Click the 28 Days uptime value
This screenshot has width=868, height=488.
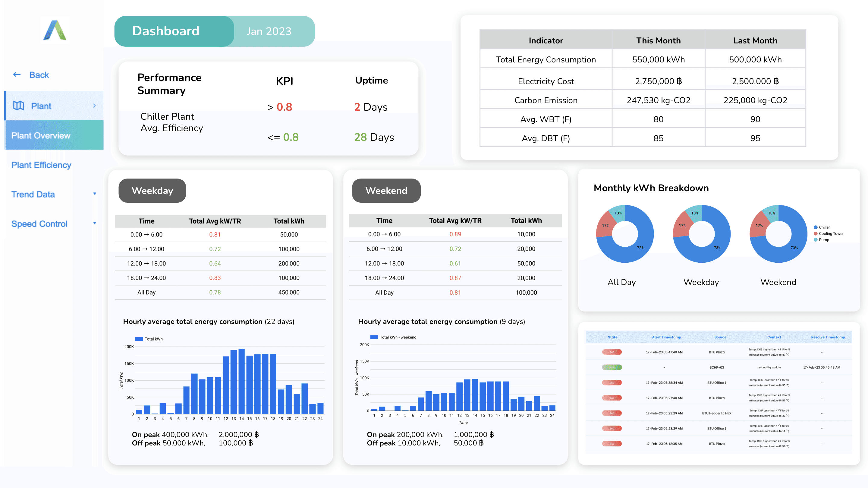tap(374, 137)
